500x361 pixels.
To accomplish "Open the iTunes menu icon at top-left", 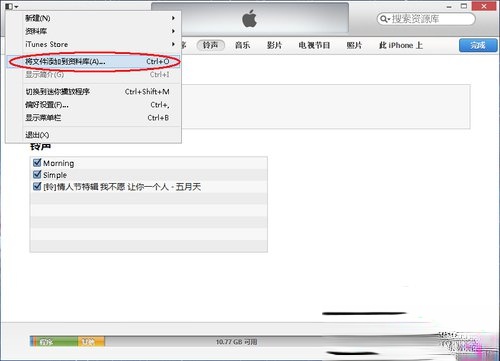I will pyautogui.click(x=11, y=6).
